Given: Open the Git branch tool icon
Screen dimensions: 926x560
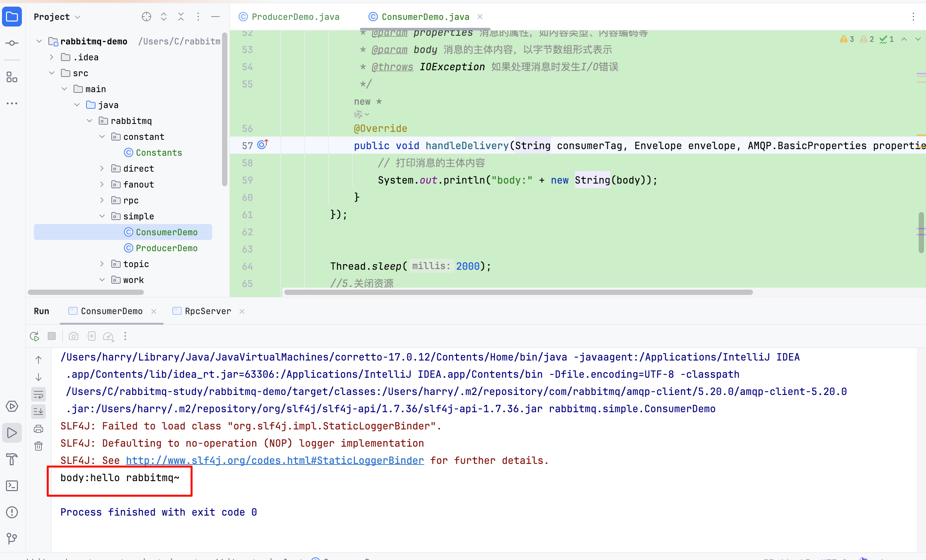Looking at the screenshot, I should pos(12,538).
